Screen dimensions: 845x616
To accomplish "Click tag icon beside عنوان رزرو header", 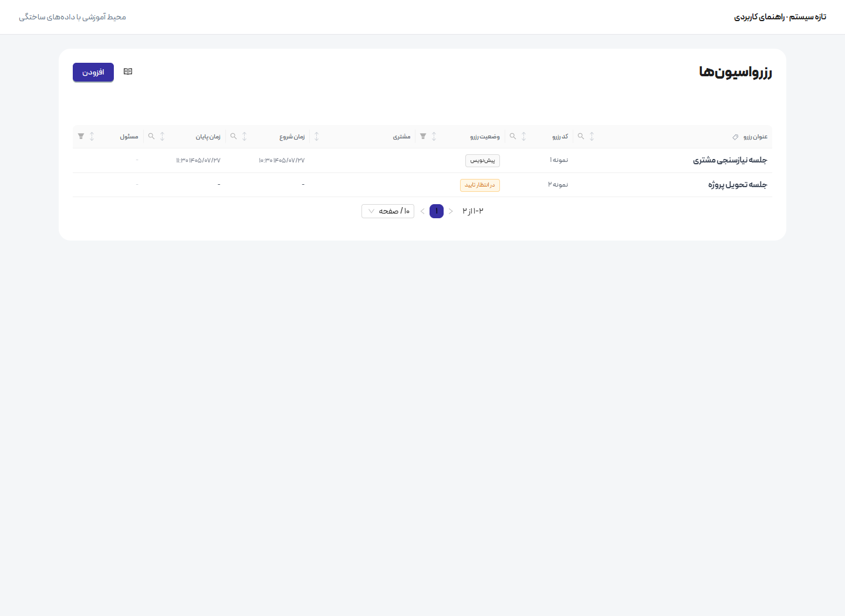I will pyautogui.click(x=735, y=137).
